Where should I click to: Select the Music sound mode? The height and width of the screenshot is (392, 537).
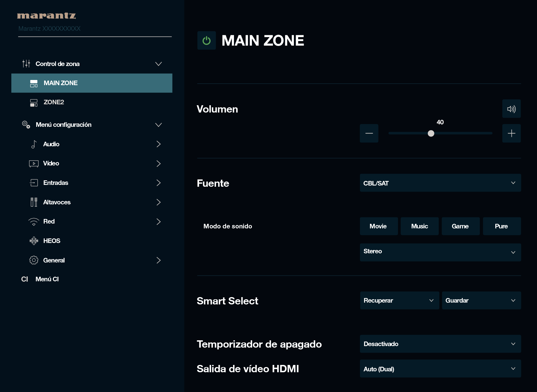(x=419, y=226)
